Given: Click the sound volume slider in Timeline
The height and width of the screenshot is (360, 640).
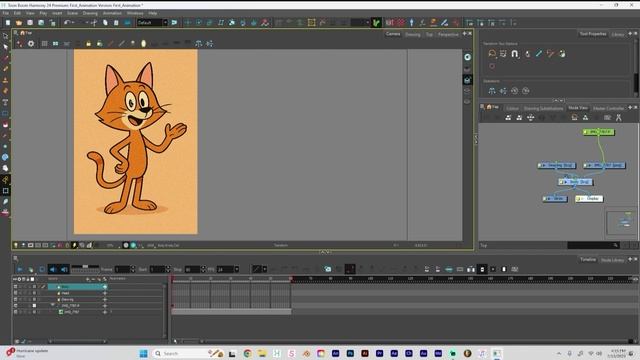Looking at the screenshot, I should [85, 267].
